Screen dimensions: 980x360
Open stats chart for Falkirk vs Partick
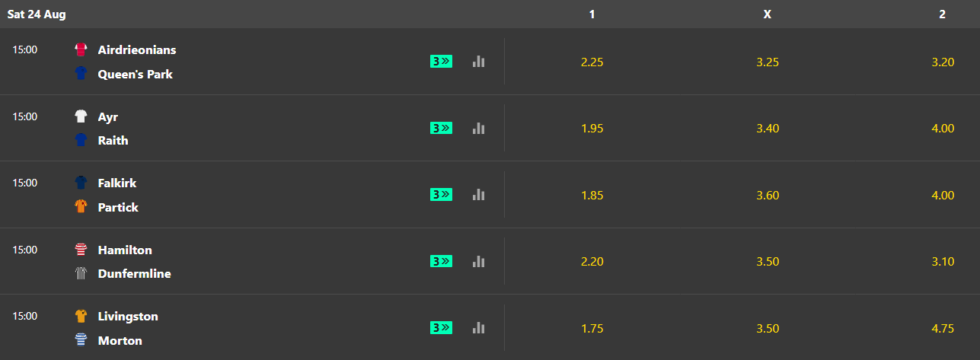478,195
